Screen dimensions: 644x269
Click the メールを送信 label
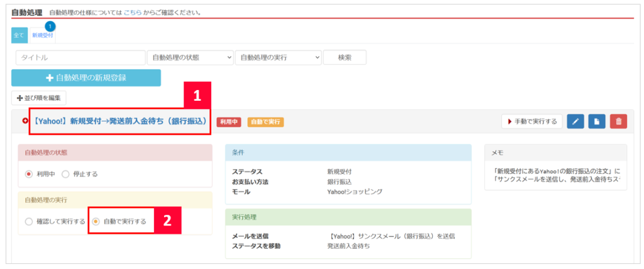tap(250, 236)
